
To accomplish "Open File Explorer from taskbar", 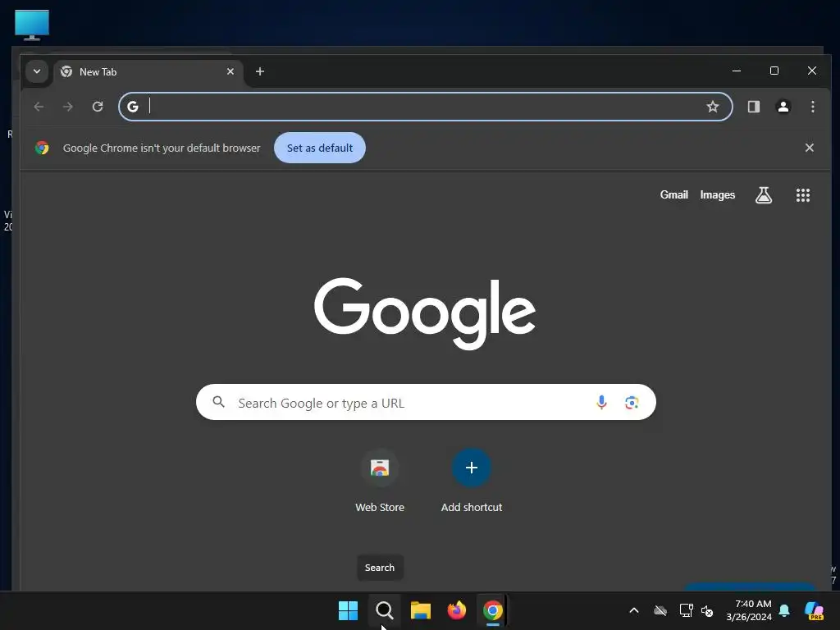I will (421, 610).
